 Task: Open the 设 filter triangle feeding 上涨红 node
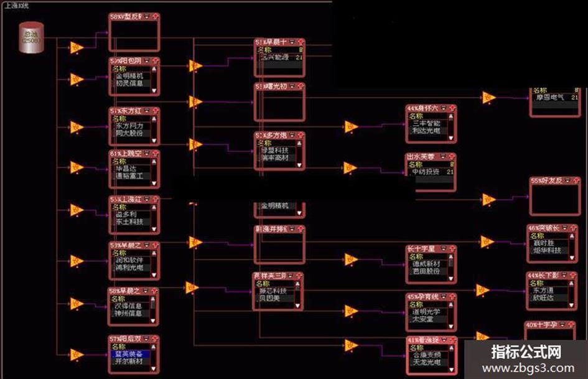(77, 210)
